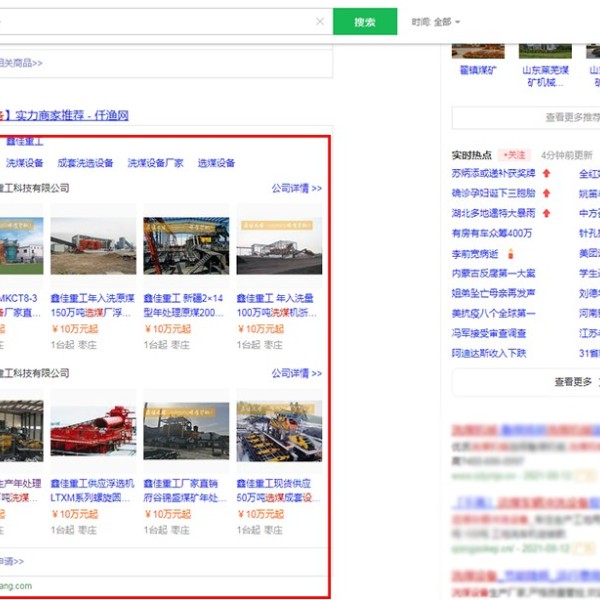This screenshot has width=600, height=600.
Task: Click red up-arrow beside 苏炳添或递补获奖牌
Action: pos(546,173)
